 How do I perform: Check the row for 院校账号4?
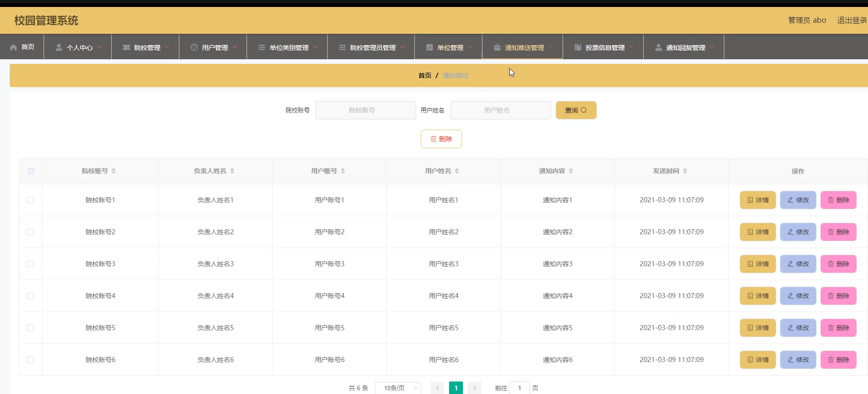(30, 296)
